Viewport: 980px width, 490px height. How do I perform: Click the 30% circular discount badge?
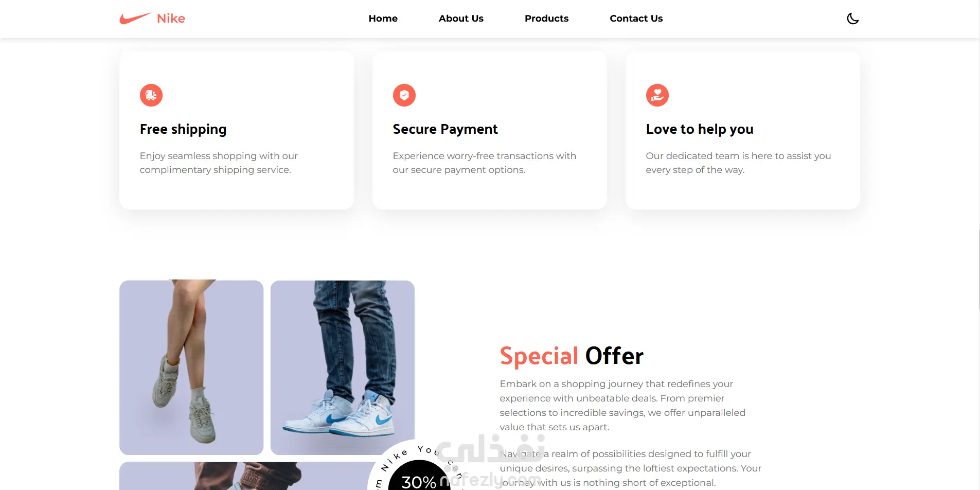(419, 476)
